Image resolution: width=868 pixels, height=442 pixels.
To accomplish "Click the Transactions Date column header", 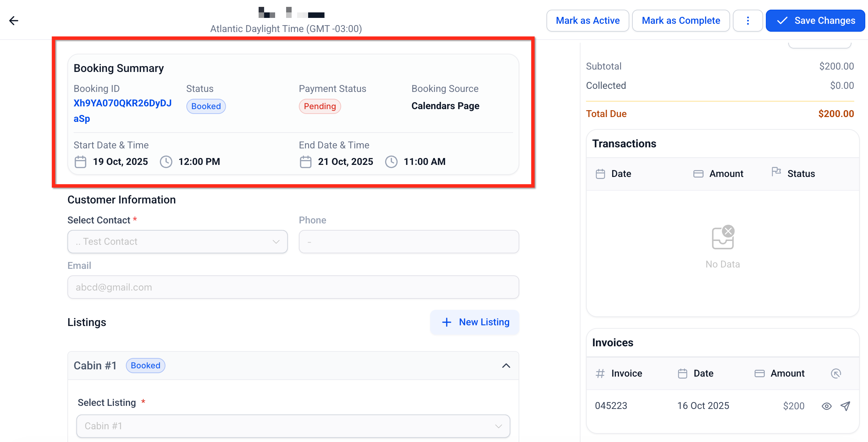I will point(621,174).
